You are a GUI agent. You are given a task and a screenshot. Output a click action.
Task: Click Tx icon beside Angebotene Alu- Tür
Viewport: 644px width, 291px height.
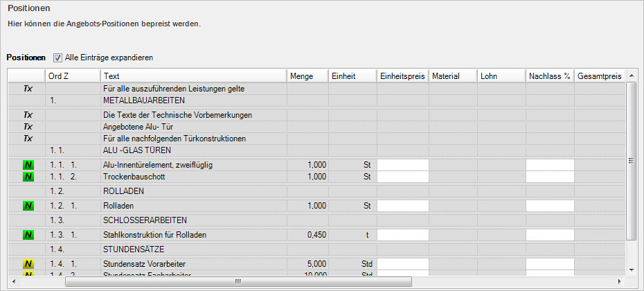click(28, 127)
